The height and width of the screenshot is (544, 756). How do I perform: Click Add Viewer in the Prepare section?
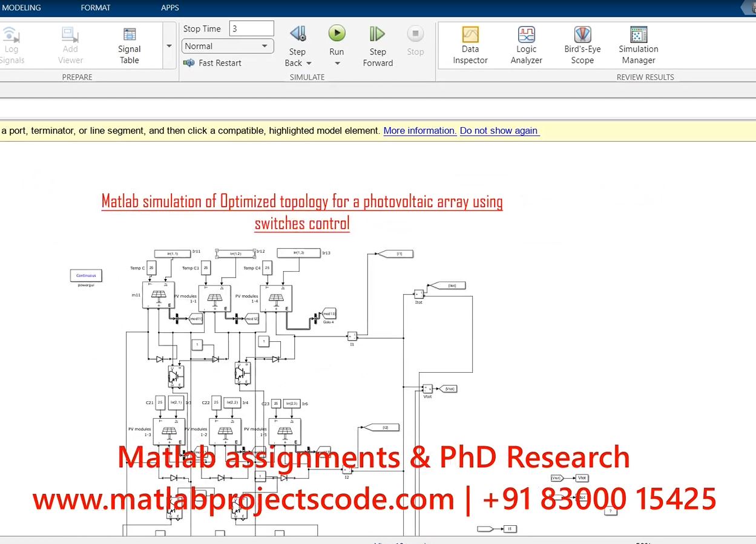70,45
